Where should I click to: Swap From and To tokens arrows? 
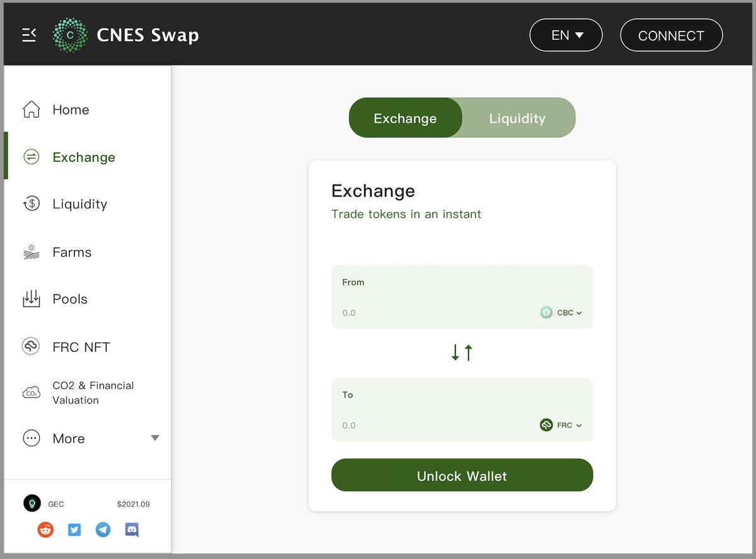[462, 353]
